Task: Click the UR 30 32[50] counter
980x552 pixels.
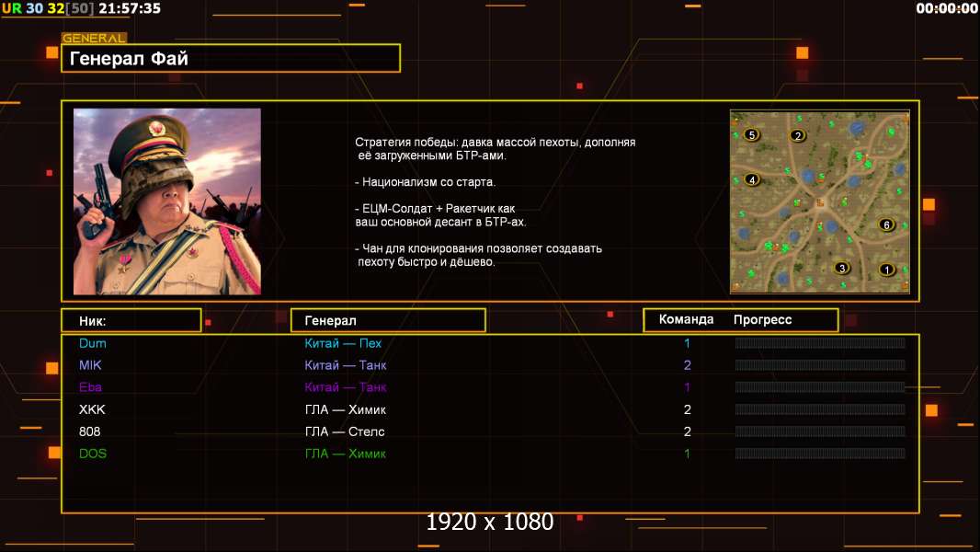Action: pos(48,8)
